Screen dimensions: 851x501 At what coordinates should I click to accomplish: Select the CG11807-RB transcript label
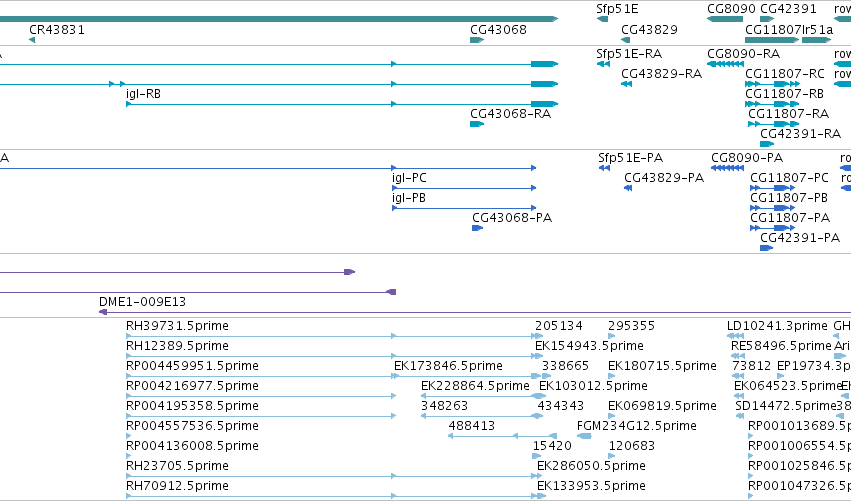tap(784, 94)
